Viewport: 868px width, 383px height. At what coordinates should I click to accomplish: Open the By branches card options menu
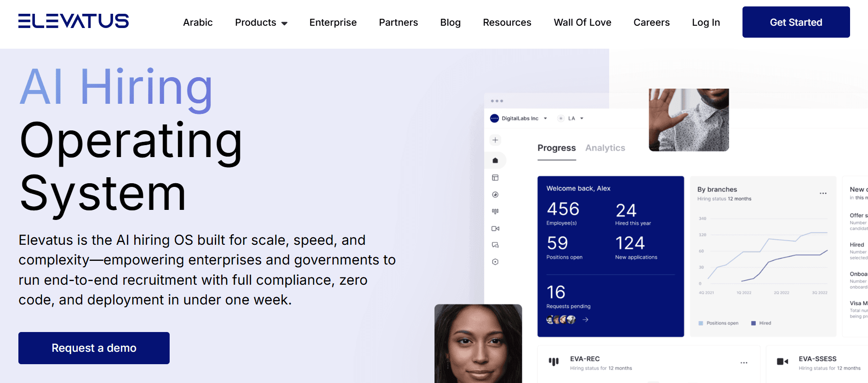pyautogui.click(x=823, y=193)
